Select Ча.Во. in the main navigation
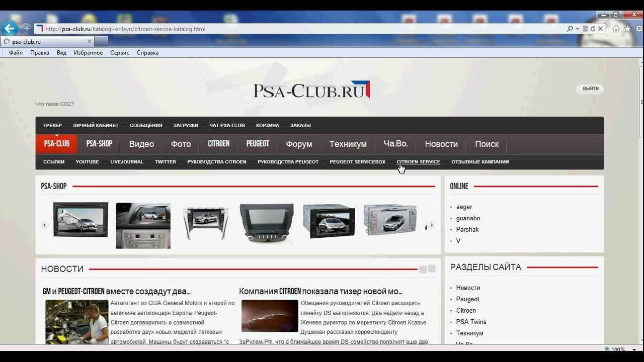 pyautogui.click(x=395, y=144)
